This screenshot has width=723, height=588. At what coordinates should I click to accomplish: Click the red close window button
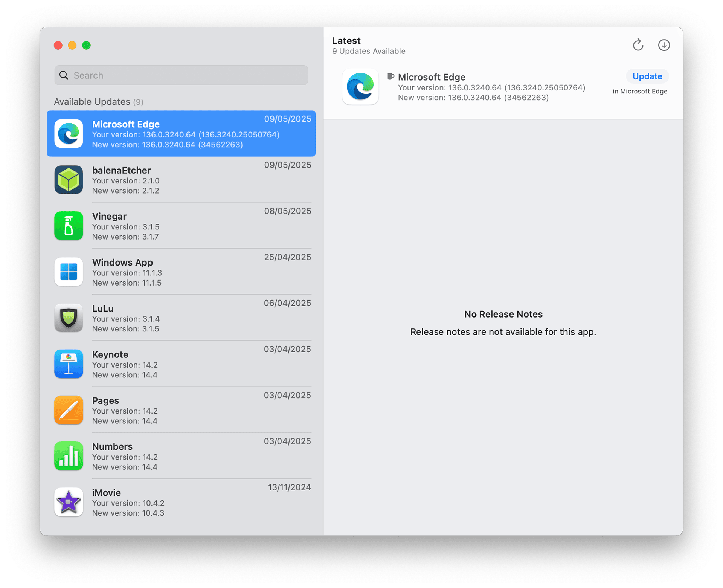pos(58,45)
